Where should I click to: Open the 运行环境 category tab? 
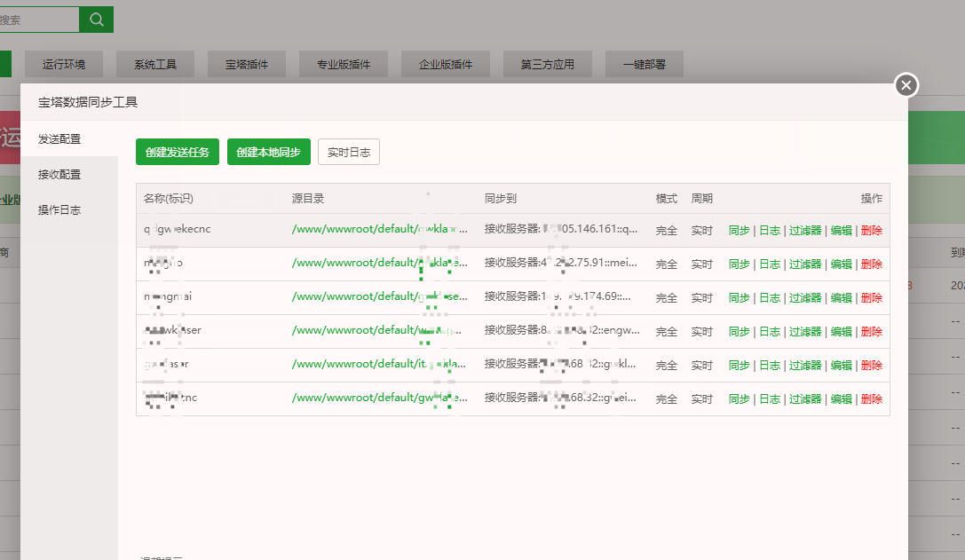(64, 64)
